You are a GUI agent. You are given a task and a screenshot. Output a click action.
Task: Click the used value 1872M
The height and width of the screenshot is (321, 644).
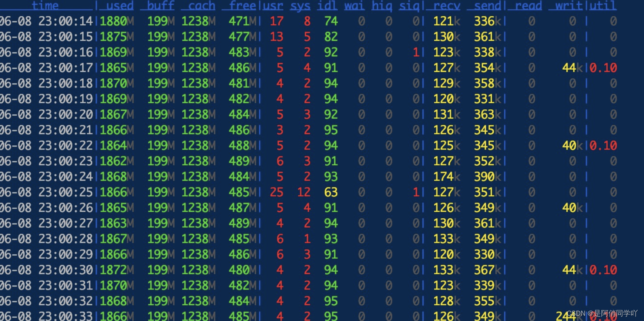pyautogui.click(x=117, y=270)
